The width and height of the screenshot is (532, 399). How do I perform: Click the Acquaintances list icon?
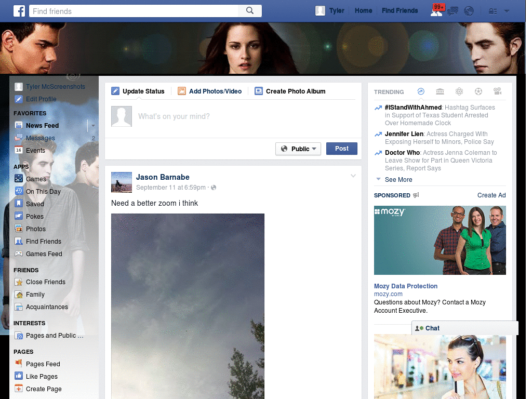[19, 307]
